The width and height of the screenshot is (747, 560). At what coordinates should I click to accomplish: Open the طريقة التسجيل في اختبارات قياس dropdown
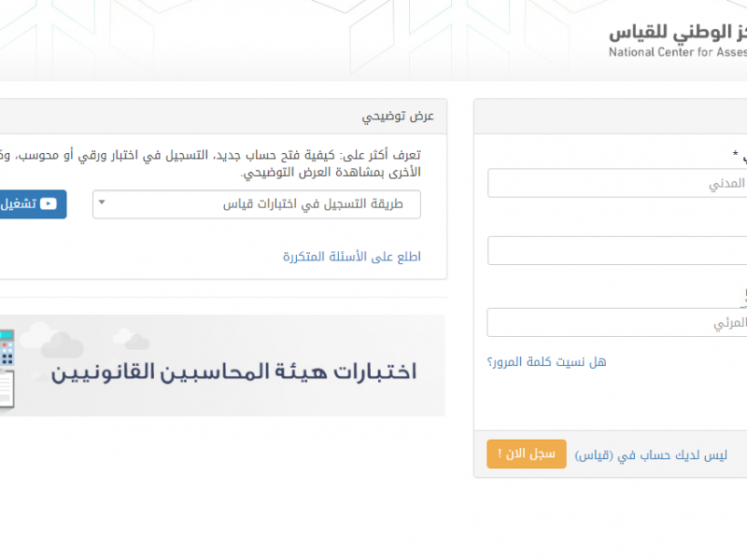[x=256, y=204]
